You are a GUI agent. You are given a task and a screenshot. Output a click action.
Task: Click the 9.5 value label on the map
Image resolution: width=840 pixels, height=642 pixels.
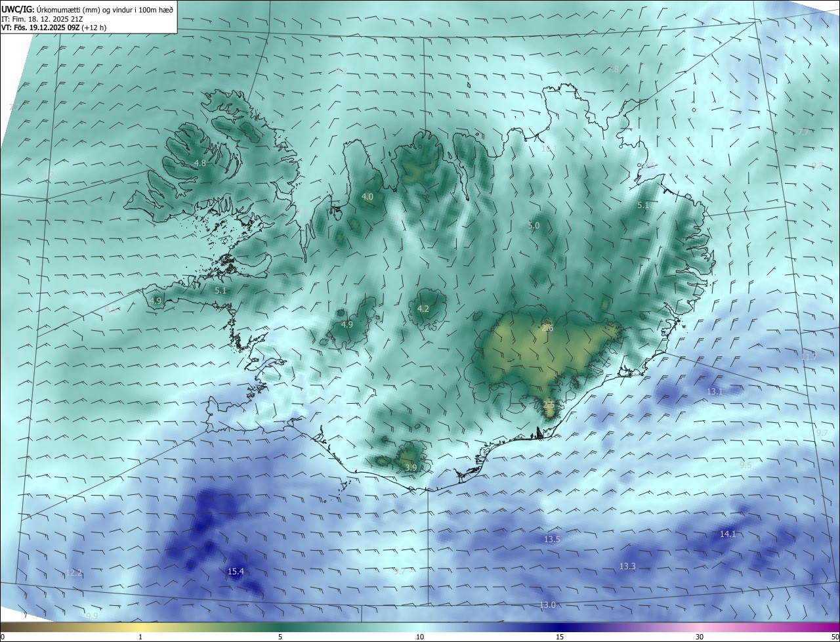[745, 465]
